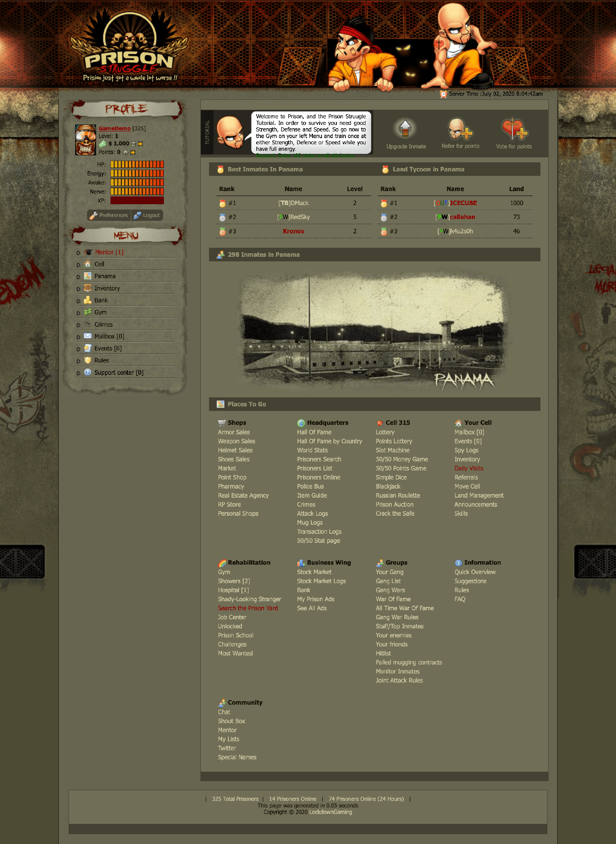Image resolution: width=616 pixels, height=844 pixels.
Task: Click the Logout button
Action: point(147,215)
